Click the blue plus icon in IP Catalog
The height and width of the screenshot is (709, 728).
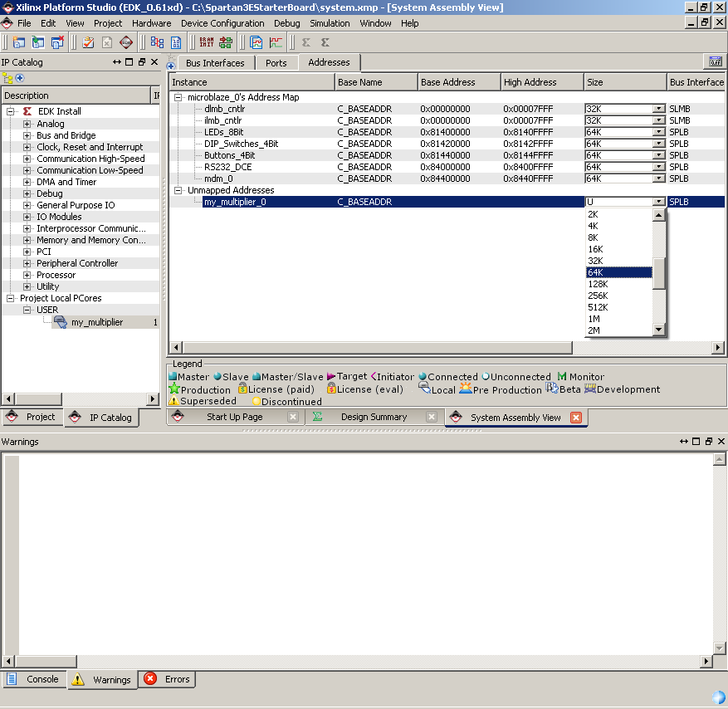coord(19,78)
